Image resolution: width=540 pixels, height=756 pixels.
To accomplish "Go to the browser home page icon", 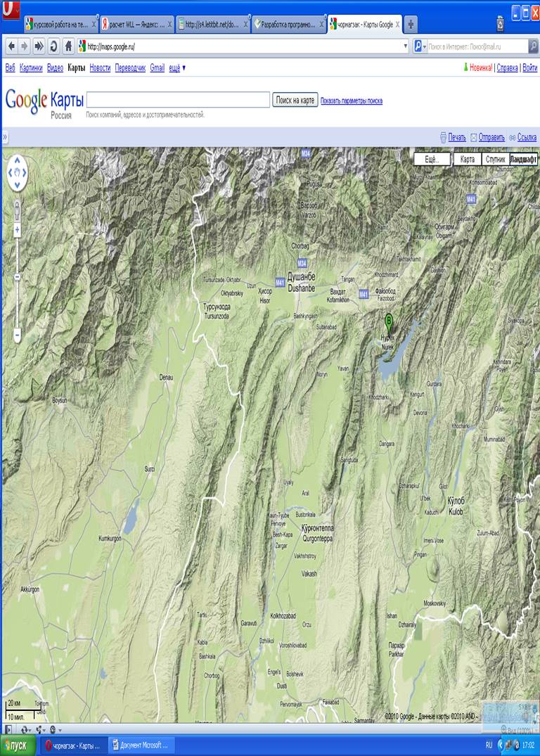I will [68, 46].
